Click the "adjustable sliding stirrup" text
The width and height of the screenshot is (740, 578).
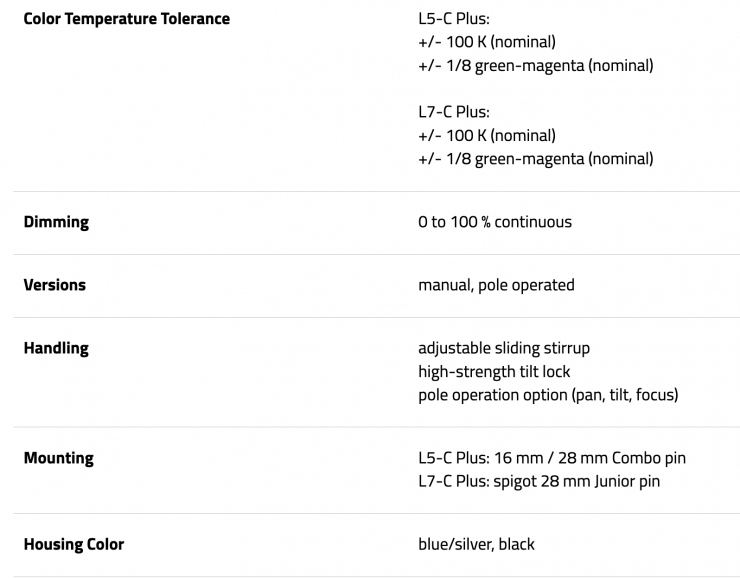click(504, 348)
